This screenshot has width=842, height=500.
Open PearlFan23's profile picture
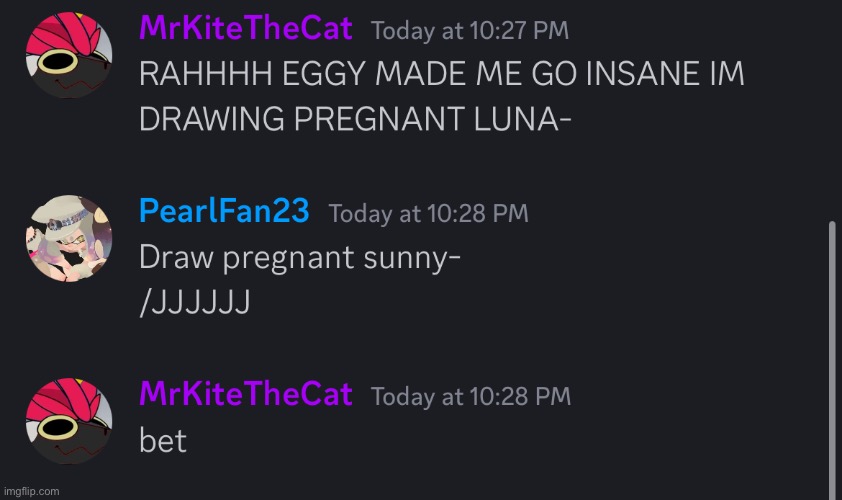[x=69, y=239]
